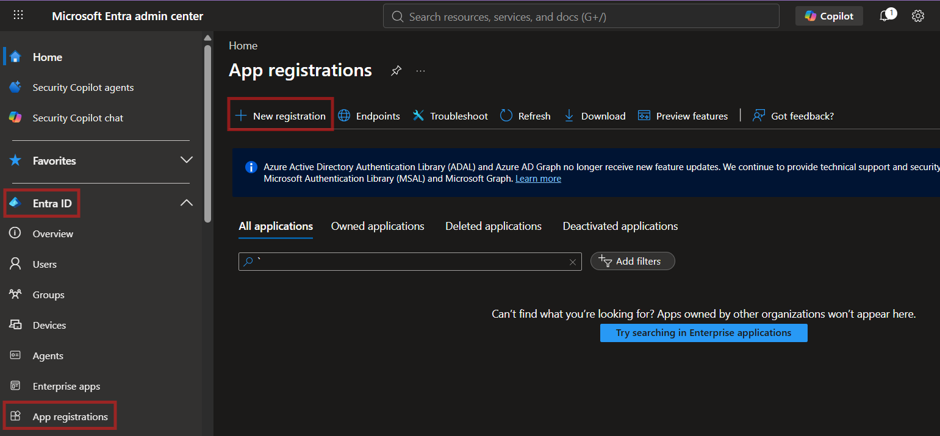This screenshot has width=940, height=436.
Task: Collapse the Entra ID section chevron
Action: (187, 203)
